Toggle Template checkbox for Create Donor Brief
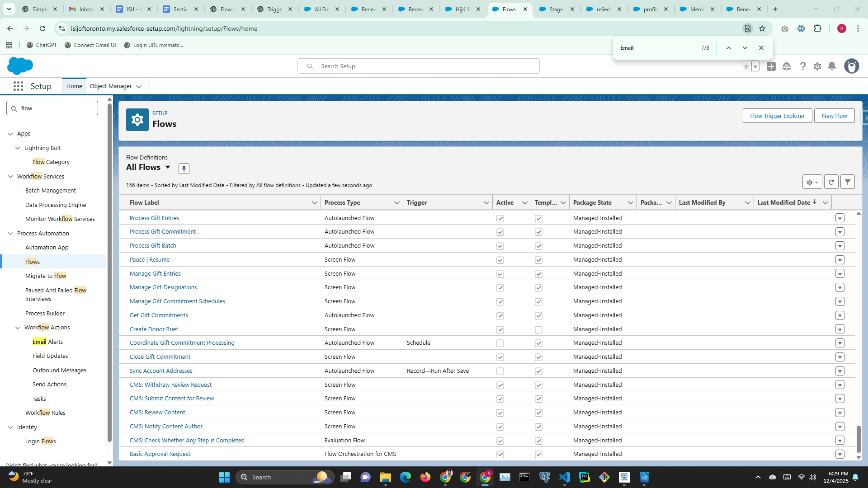 pos(538,330)
